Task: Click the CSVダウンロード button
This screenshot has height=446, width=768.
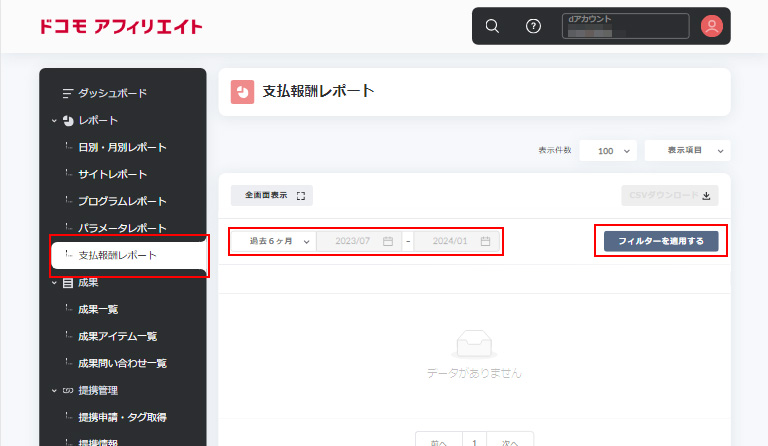Action: pos(669,195)
